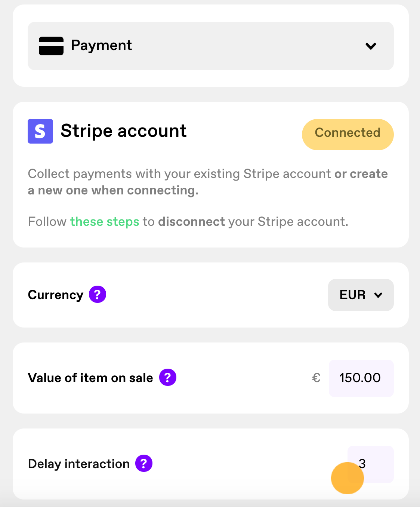Open the EUR currency dropdown

point(361,295)
